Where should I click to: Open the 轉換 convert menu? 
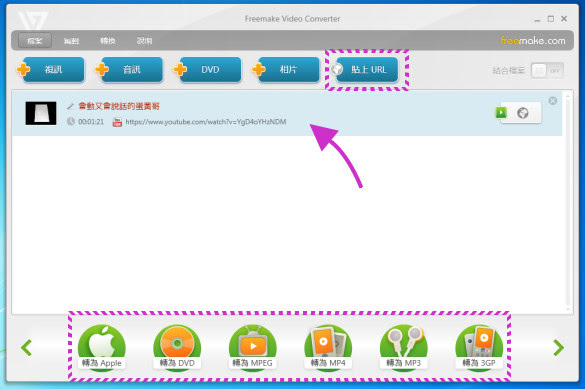click(107, 41)
